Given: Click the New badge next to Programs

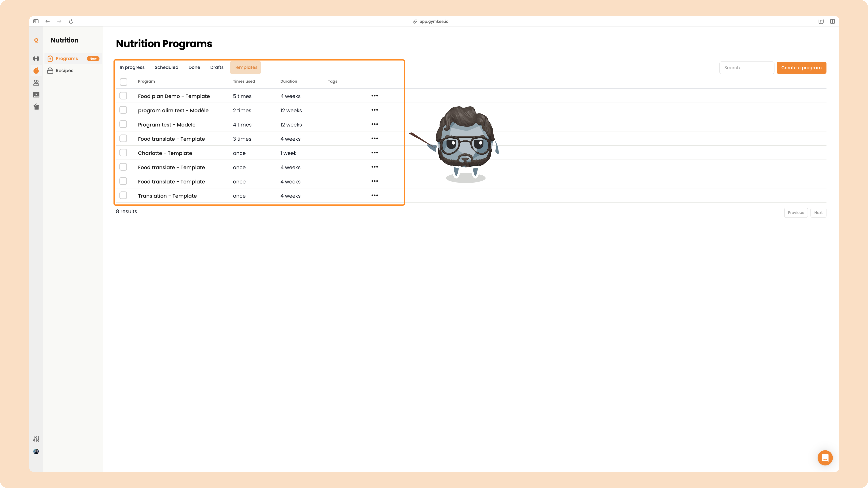Looking at the screenshot, I should click(93, 59).
